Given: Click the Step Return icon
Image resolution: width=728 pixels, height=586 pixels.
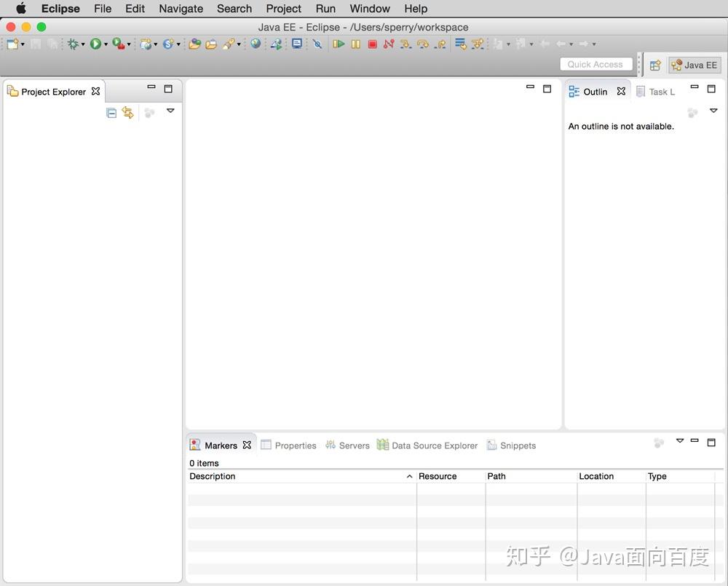Looking at the screenshot, I should [440, 44].
